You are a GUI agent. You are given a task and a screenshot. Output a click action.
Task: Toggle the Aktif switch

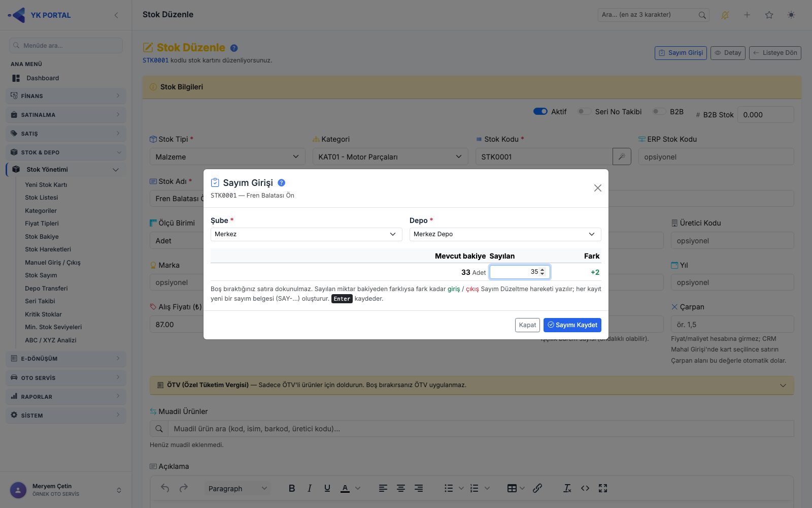point(540,111)
